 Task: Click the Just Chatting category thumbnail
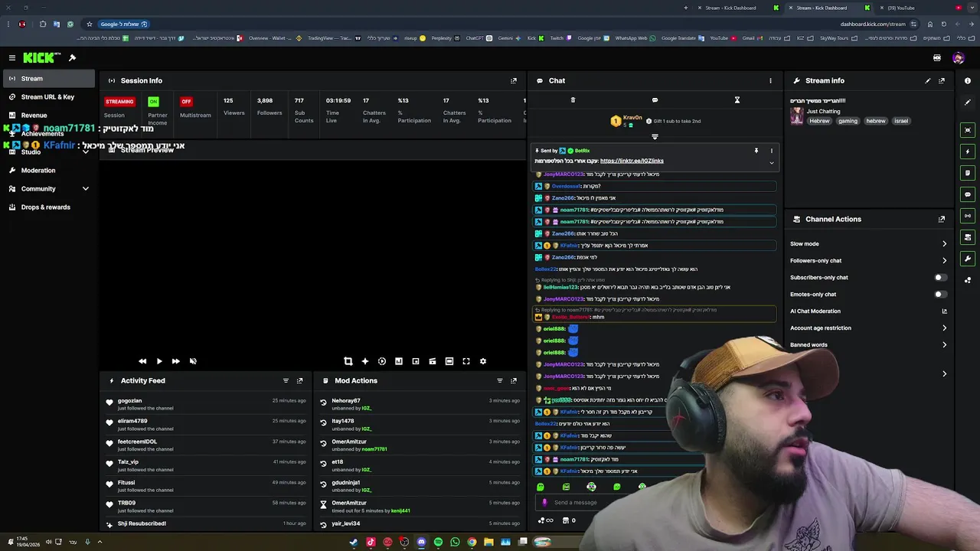tap(797, 116)
